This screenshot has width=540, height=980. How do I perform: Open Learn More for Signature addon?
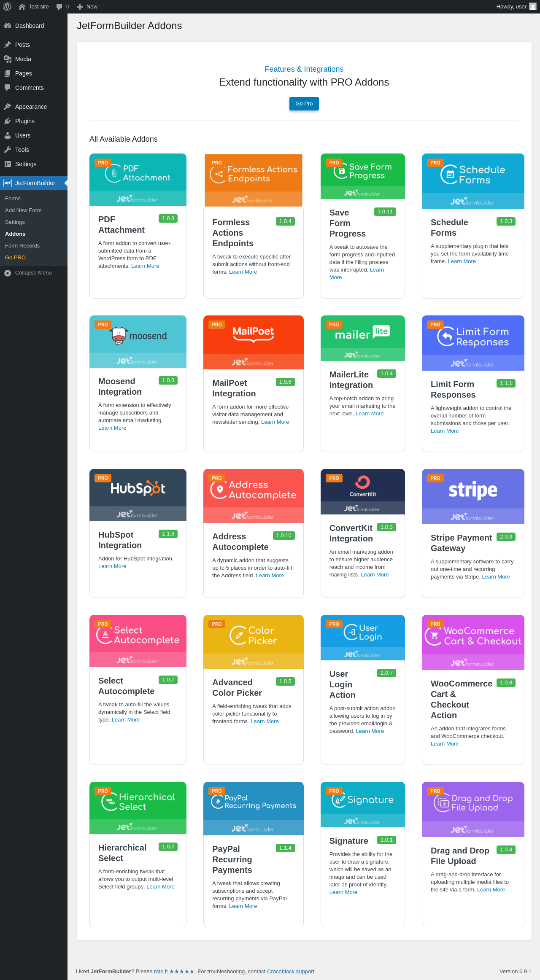(343, 892)
